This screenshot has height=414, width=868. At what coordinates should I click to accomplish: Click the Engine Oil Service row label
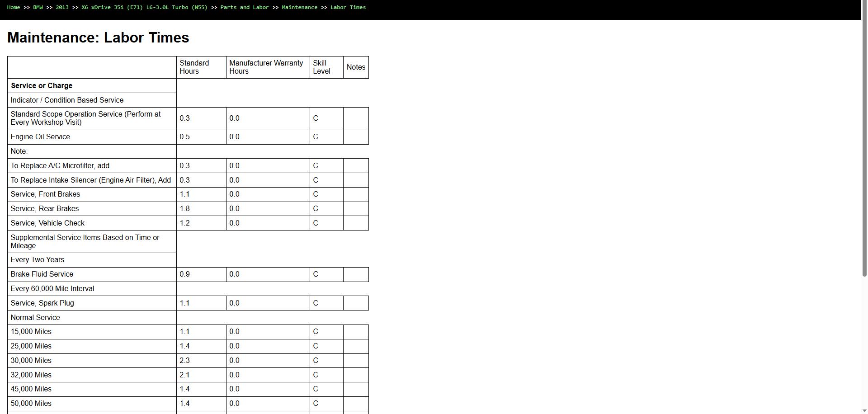tap(40, 137)
